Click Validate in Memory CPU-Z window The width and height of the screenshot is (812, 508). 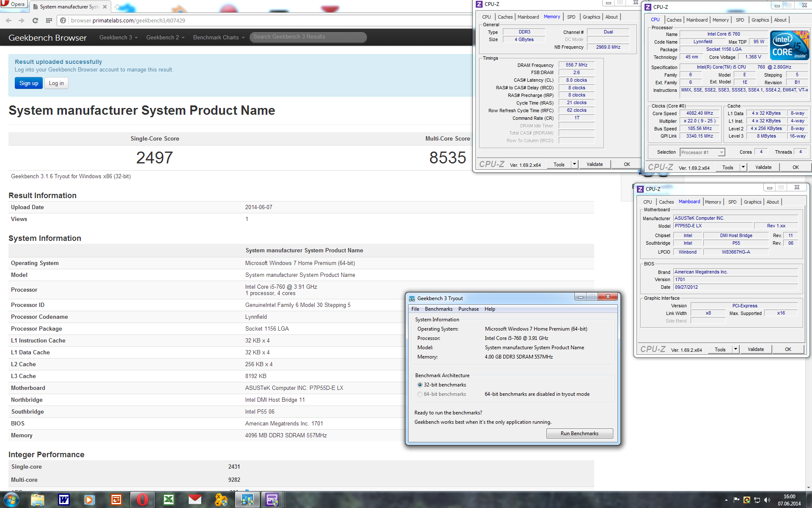tap(595, 164)
